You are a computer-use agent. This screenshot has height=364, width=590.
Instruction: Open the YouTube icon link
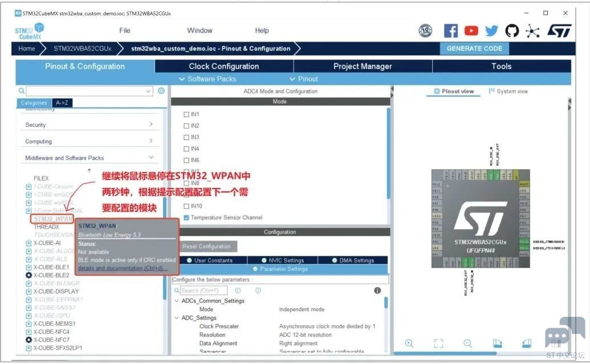pos(471,31)
